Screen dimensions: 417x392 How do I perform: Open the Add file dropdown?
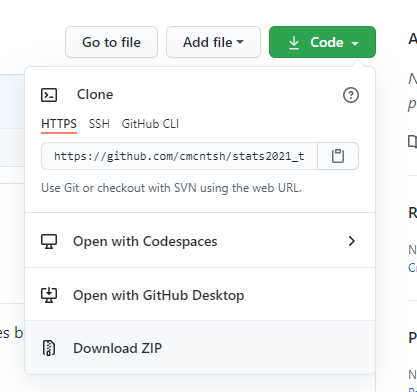pyautogui.click(x=213, y=42)
